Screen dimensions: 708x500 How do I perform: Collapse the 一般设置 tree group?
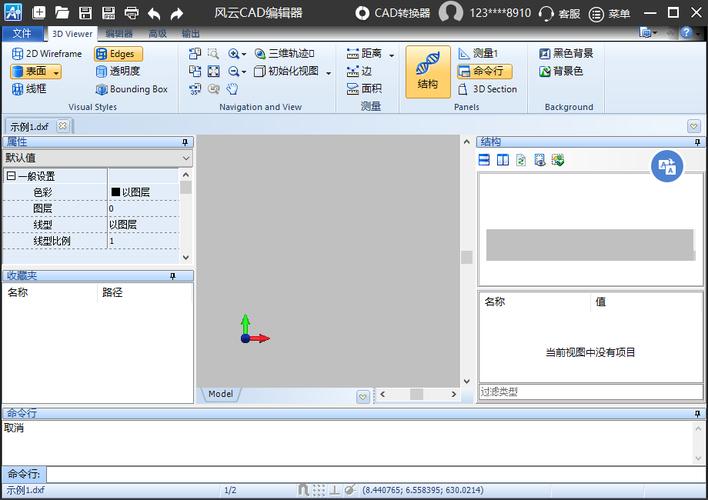(11, 176)
